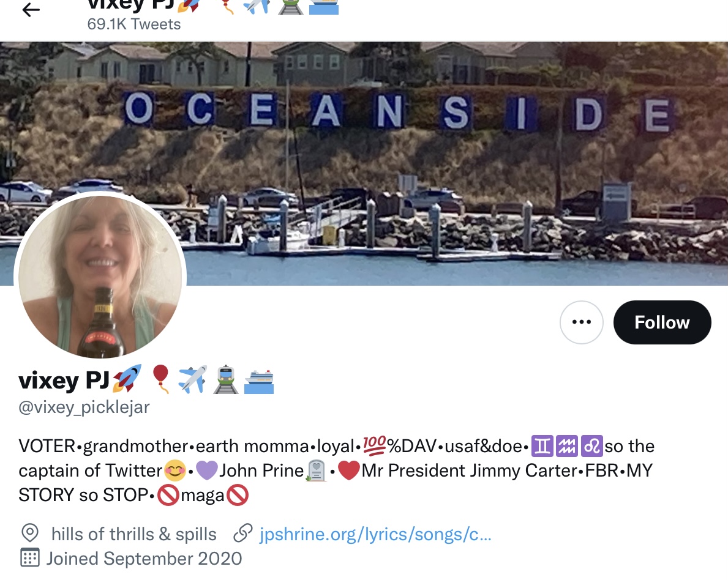
Task: Open the three-dot more options menu
Action: point(581,322)
